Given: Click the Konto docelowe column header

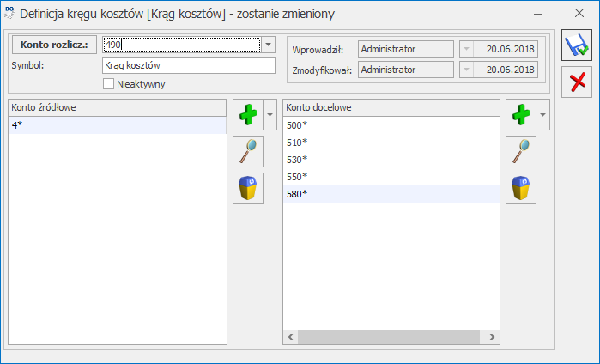Looking at the screenshot, I should tap(391, 107).
